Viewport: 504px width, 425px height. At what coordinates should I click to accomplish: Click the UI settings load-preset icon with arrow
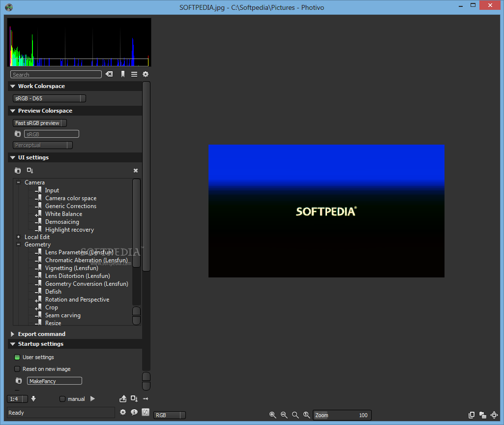coord(30,170)
